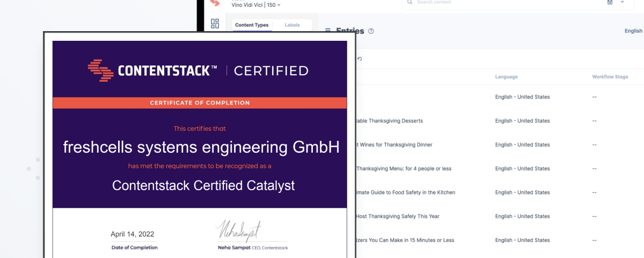The image size is (644, 258).
Task: Sort by the Workflow Stage column header
Action: click(x=610, y=77)
